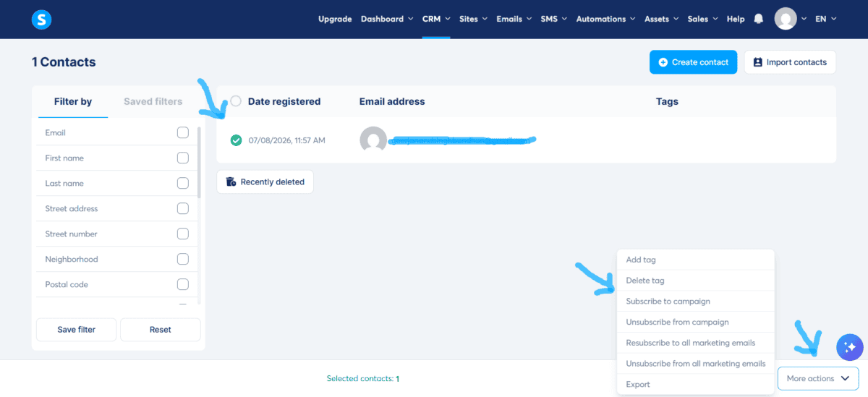Expand the Automations menu
The height and width of the screenshot is (397, 868).
(605, 19)
